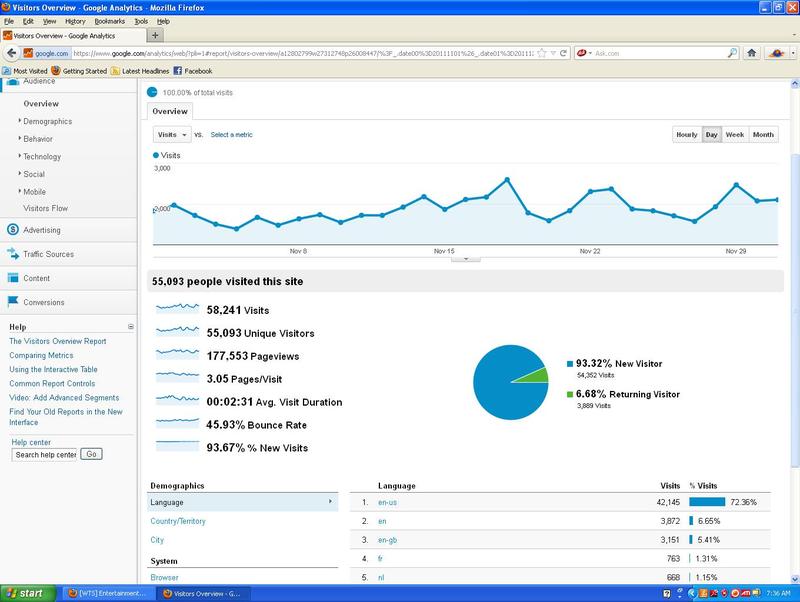Open a new tab with the plus button

click(155, 35)
